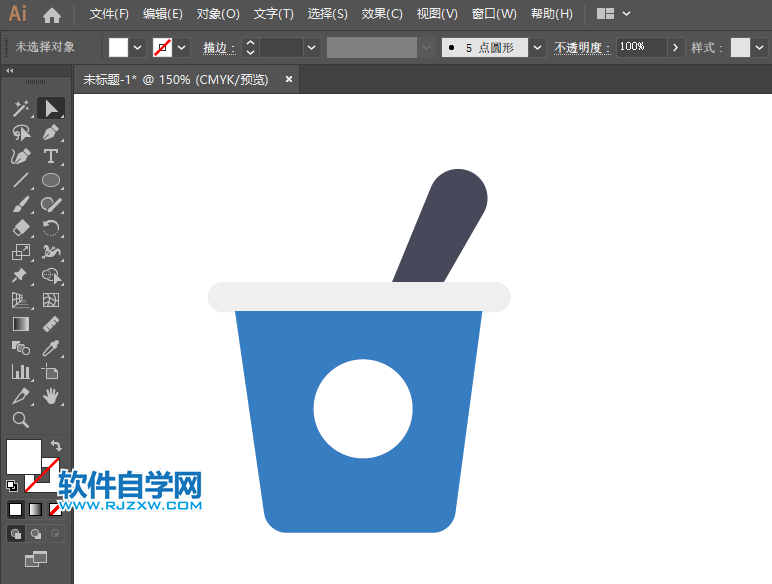
Task: Select the Ellipse shape tool
Action: click(x=51, y=181)
